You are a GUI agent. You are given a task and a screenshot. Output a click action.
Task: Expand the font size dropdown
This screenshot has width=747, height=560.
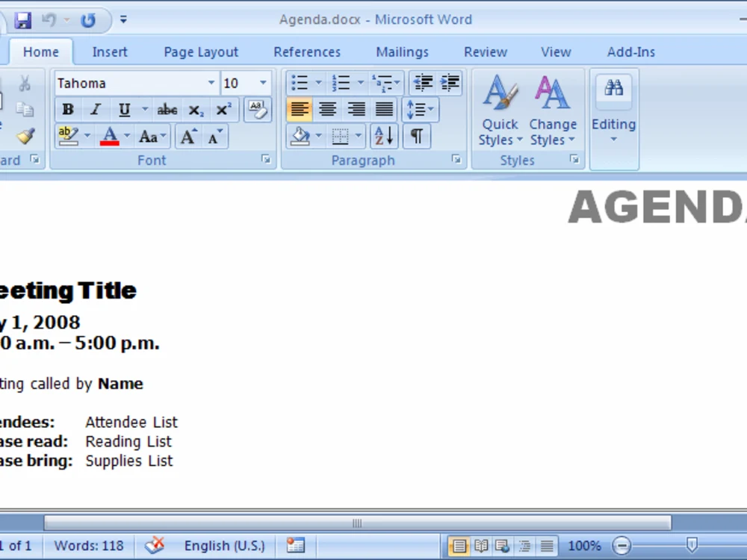[263, 83]
